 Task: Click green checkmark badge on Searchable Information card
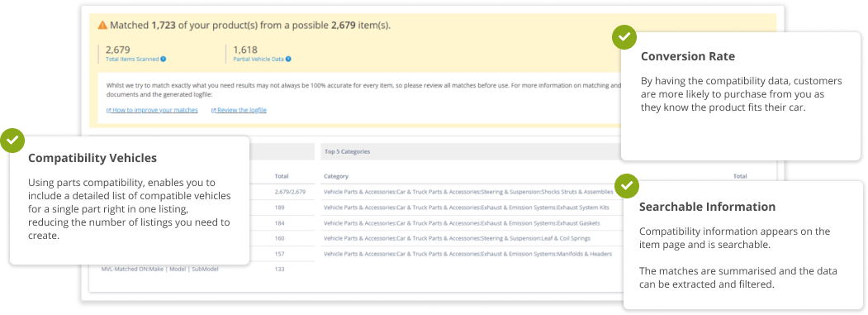(x=627, y=186)
